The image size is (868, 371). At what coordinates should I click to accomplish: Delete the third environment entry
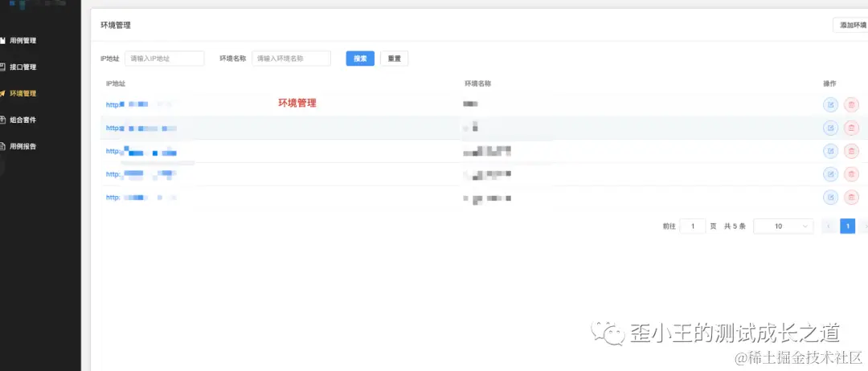[851, 151]
